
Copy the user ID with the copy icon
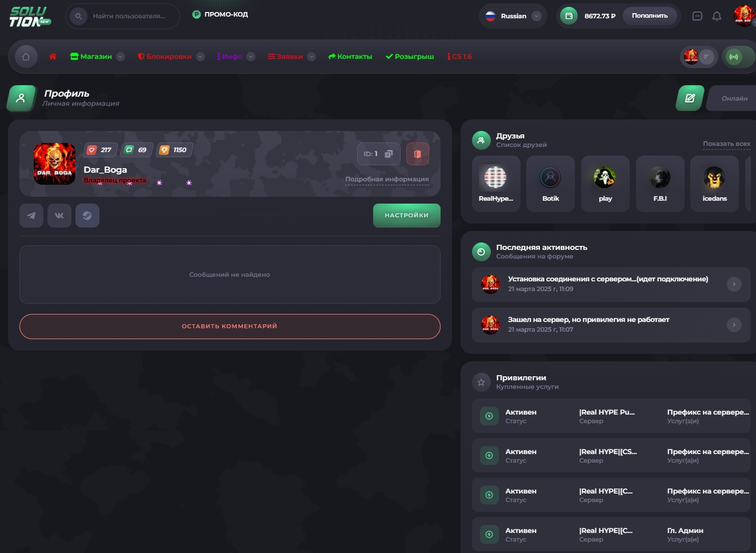(389, 154)
